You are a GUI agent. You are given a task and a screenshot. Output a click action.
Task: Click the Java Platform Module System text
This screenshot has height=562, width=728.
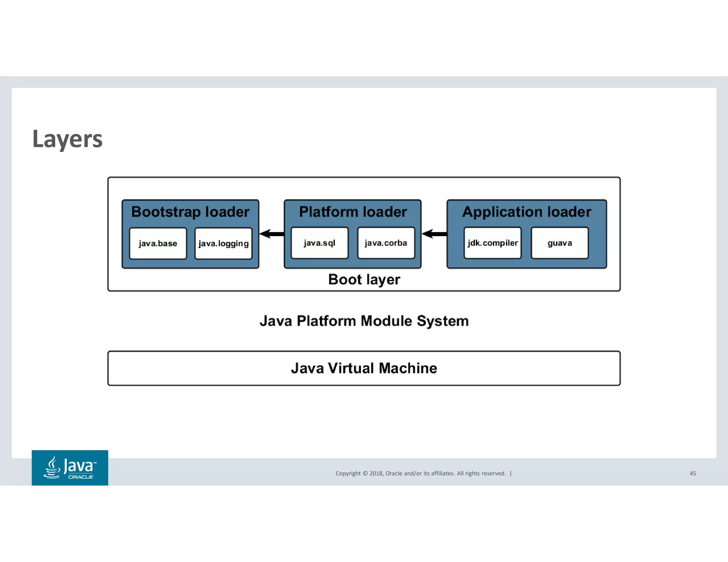point(364,321)
